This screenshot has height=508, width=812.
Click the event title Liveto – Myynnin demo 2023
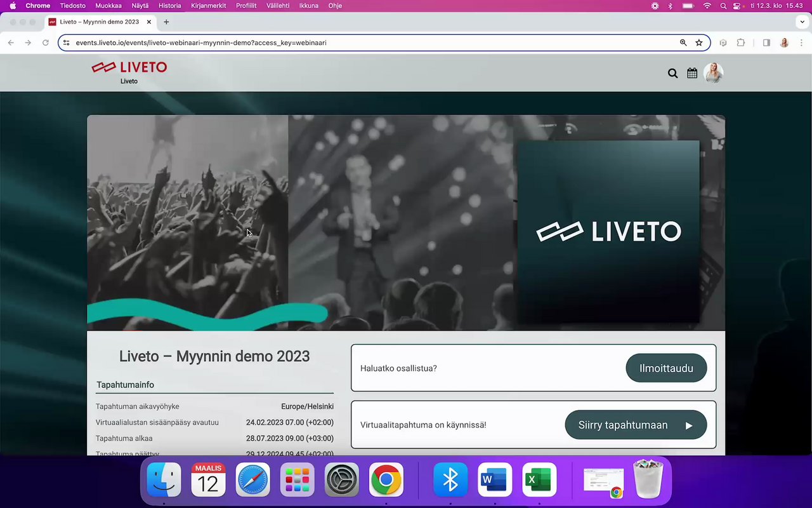214,356
